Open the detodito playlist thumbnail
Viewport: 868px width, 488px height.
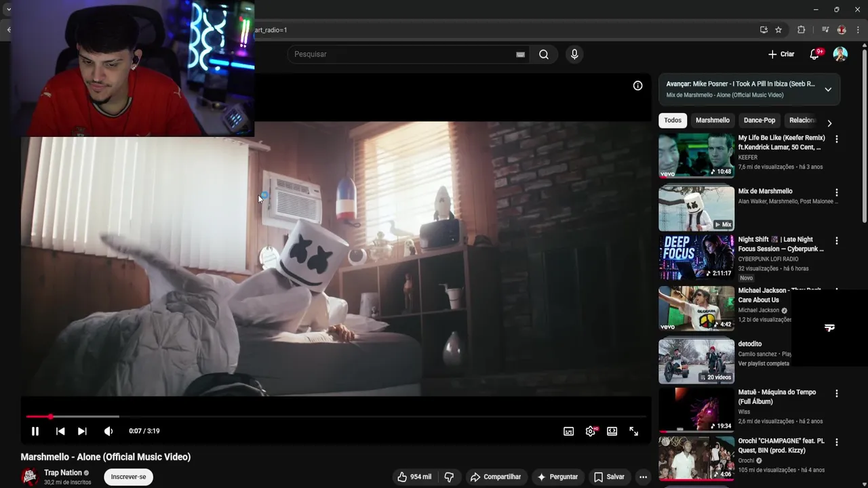(696, 361)
